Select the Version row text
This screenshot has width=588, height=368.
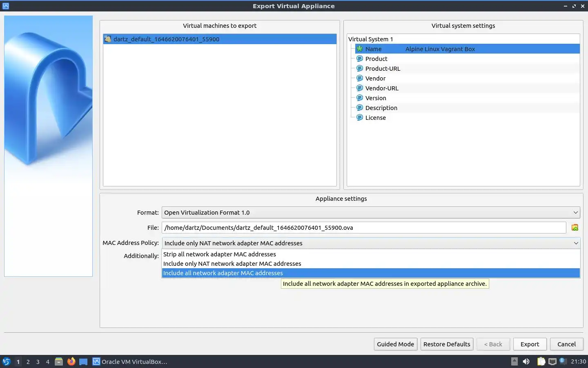coord(376,98)
